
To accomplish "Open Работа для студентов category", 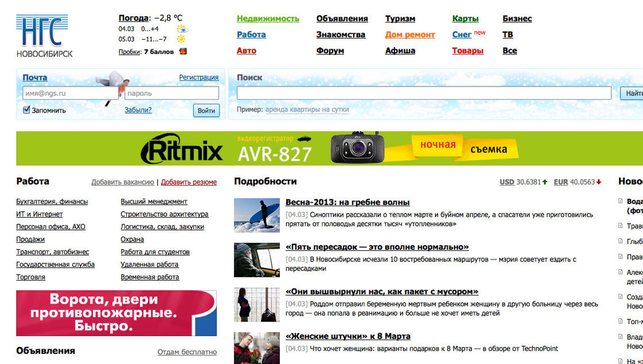I will click(x=155, y=252).
